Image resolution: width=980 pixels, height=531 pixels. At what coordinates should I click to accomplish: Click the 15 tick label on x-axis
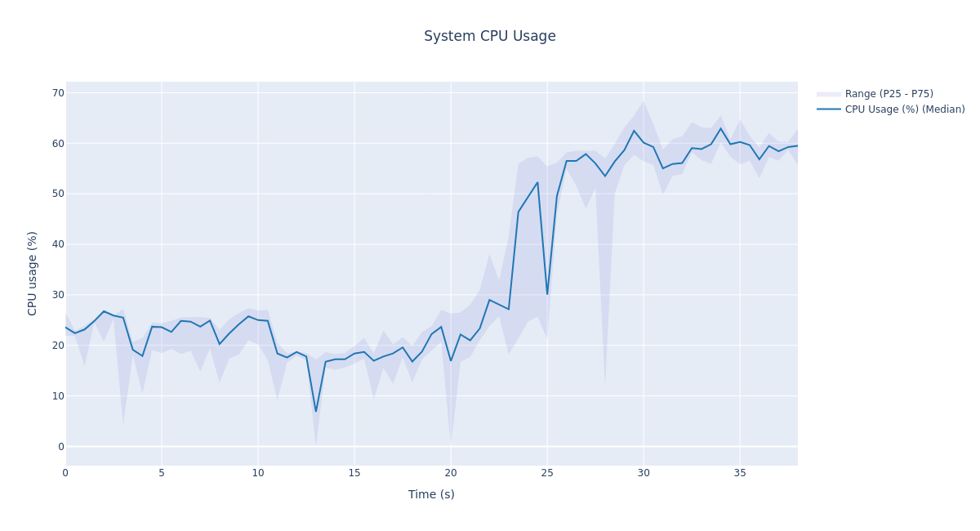click(x=354, y=473)
